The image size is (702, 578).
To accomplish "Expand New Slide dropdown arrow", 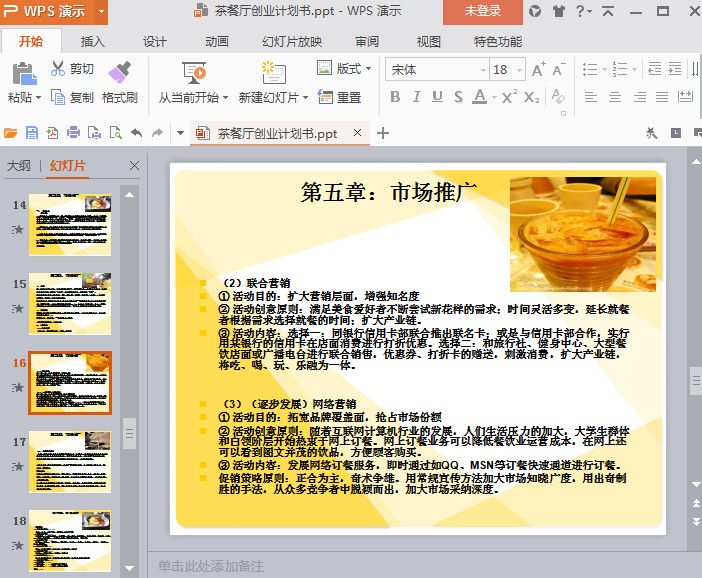I will point(305,97).
